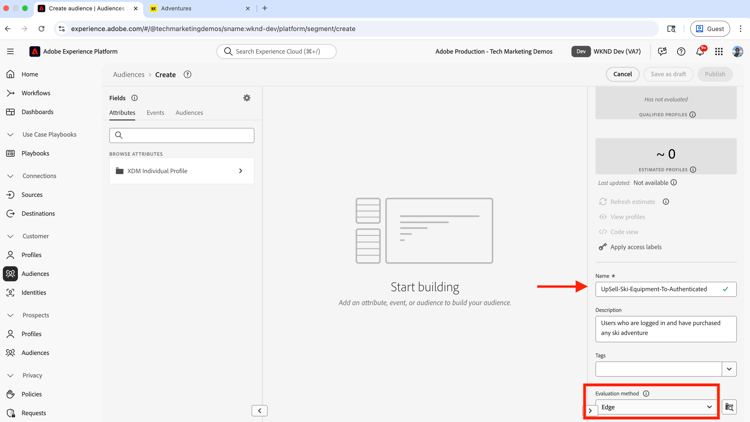Open the Help question-mark icon
The height and width of the screenshot is (422, 750).
click(x=681, y=51)
